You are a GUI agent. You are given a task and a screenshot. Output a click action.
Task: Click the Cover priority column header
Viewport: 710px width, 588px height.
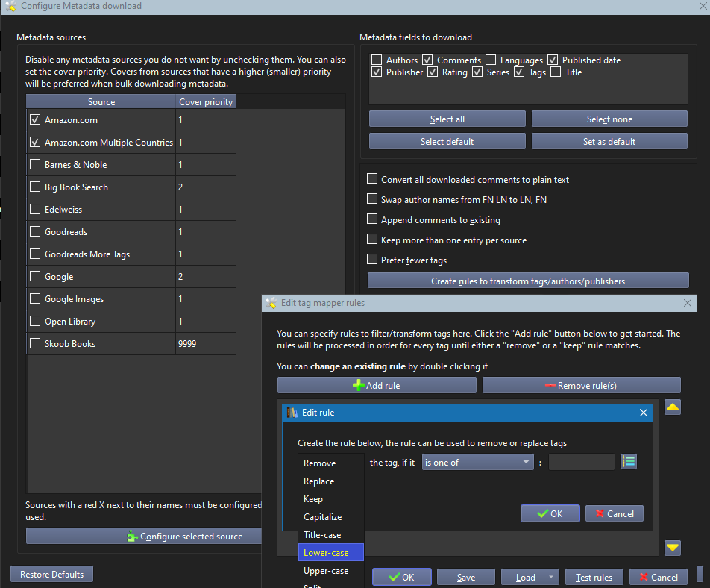pos(206,102)
